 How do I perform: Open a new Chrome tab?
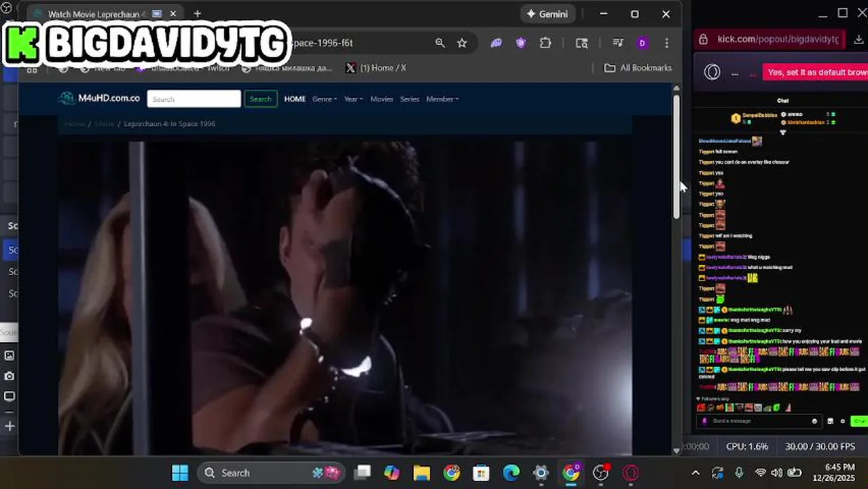(x=197, y=14)
